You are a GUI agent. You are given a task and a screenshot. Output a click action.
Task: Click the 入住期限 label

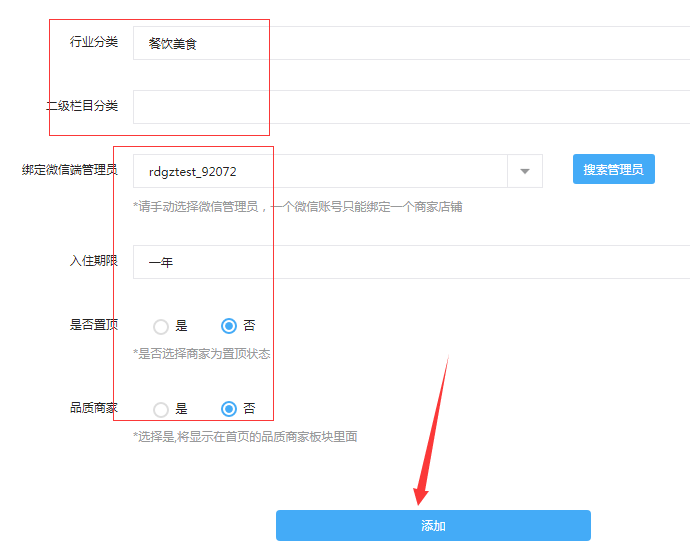94,261
